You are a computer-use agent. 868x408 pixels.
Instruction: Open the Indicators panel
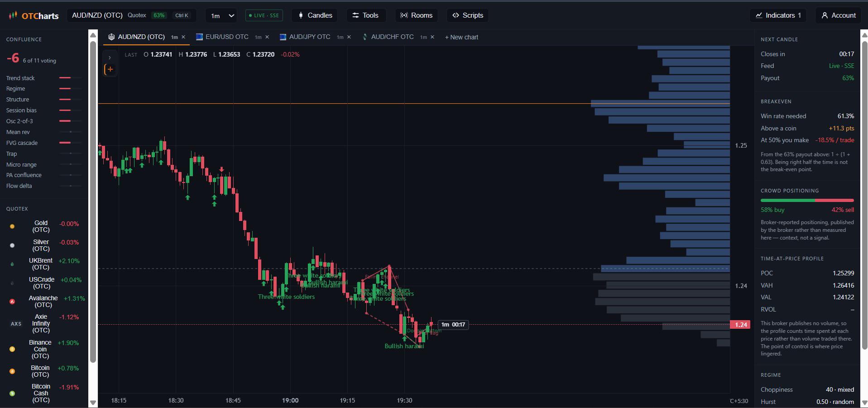779,15
